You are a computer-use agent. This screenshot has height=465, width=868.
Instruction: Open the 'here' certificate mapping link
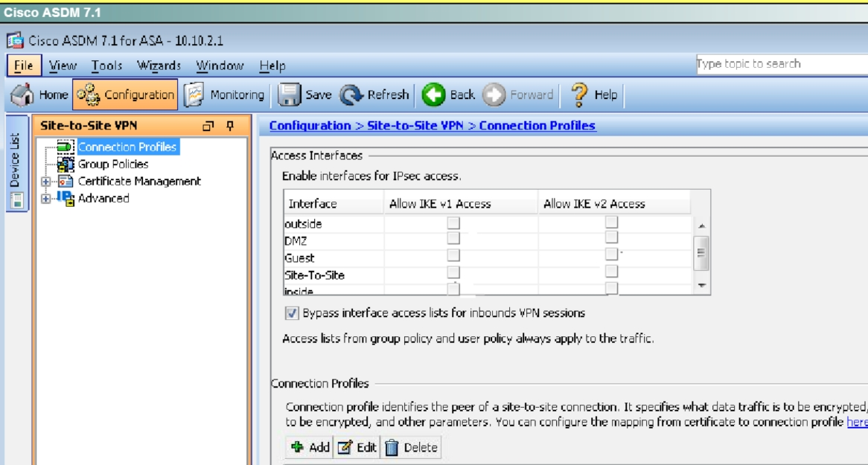(x=857, y=422)
